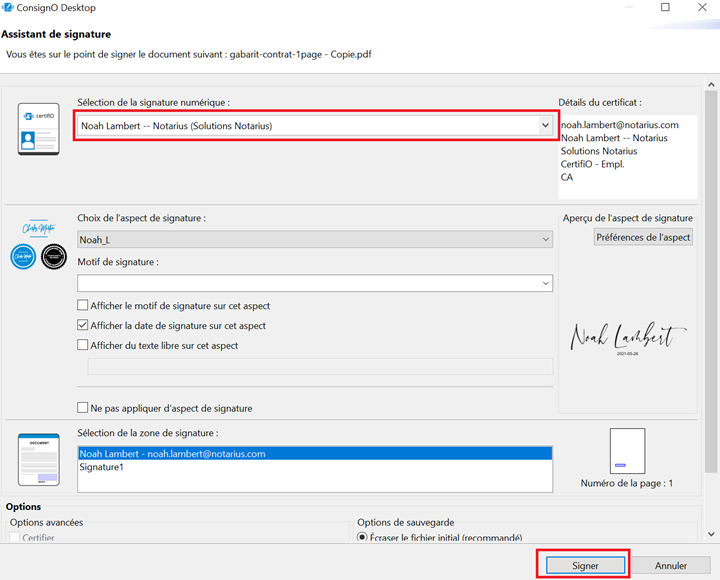Open 'Préférences de l'aspect' settings
The height and width of the screenshot is (580, 720).
pos(643,238)
